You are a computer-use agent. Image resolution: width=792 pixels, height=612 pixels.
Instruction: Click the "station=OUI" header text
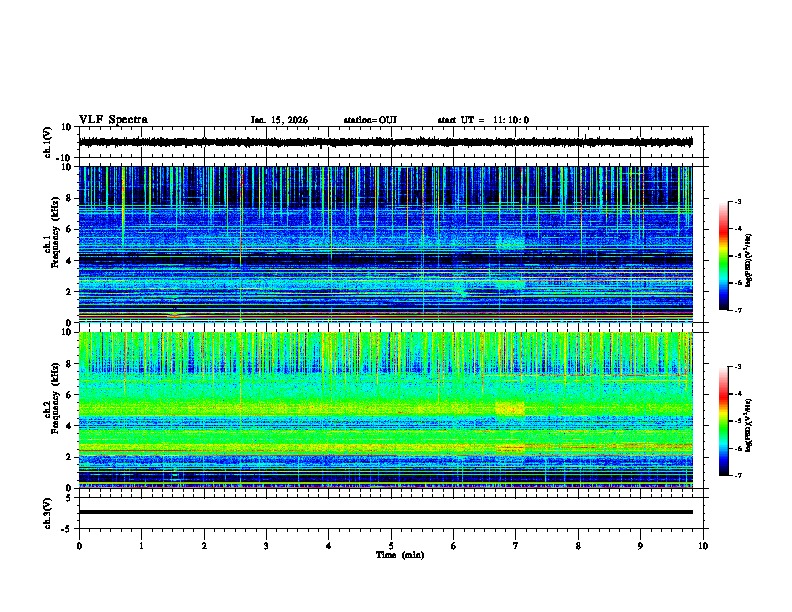pos(370,120)
